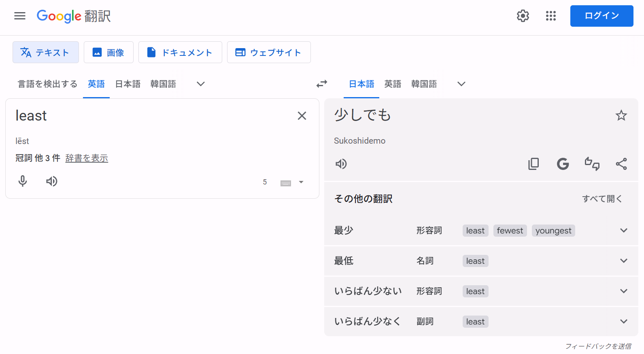This screenshot has width=644, height=354.
Task: Click the 名詞 part-of-speech label
Action: click(x=425, y=261)
